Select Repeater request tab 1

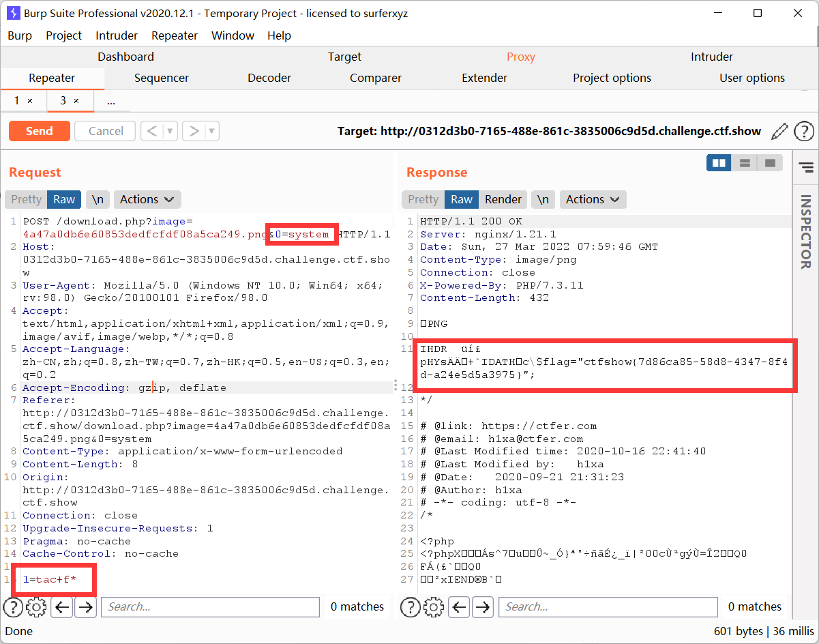(17, 100)
